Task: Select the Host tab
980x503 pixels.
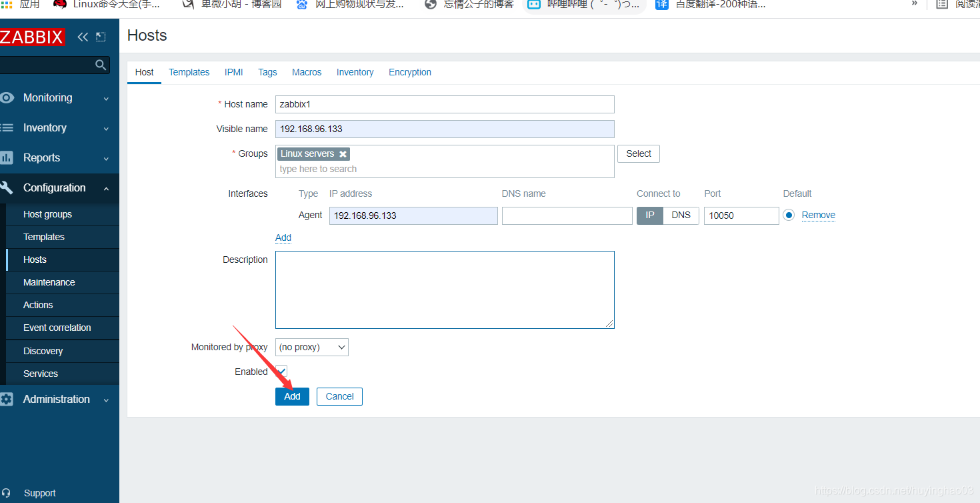Action: (x=145, y=72)
